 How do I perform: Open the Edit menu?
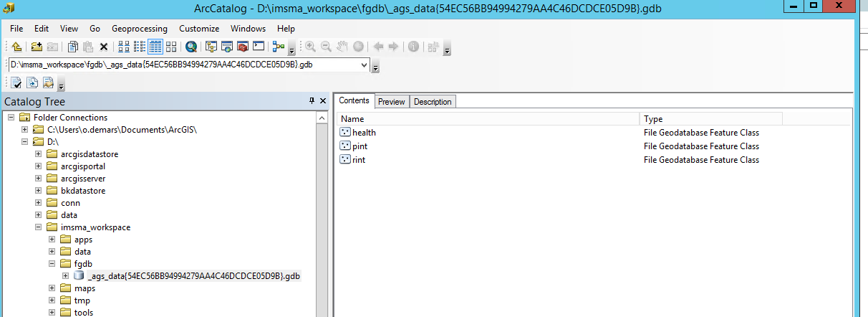(x=42, y=29)
